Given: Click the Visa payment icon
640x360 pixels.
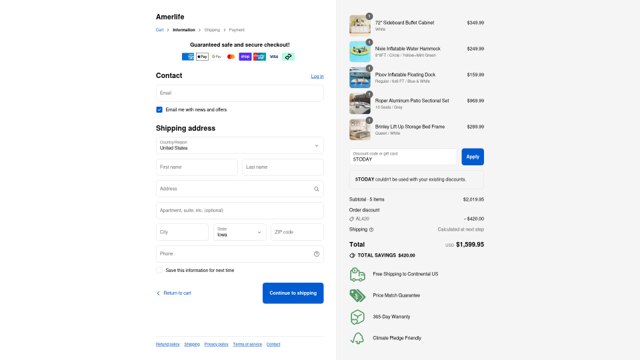Looking at the screenshot, I should click(x=274, y=57).
